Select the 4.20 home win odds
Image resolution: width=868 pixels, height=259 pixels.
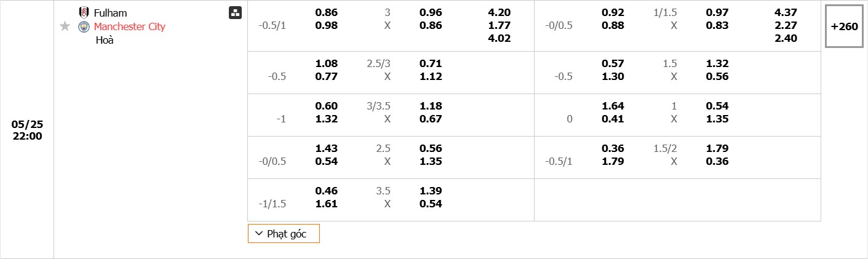499,12
